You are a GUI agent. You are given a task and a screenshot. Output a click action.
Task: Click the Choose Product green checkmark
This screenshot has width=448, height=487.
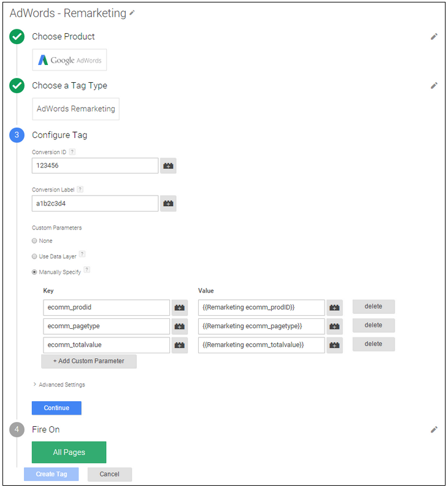[x=17, y=37]
